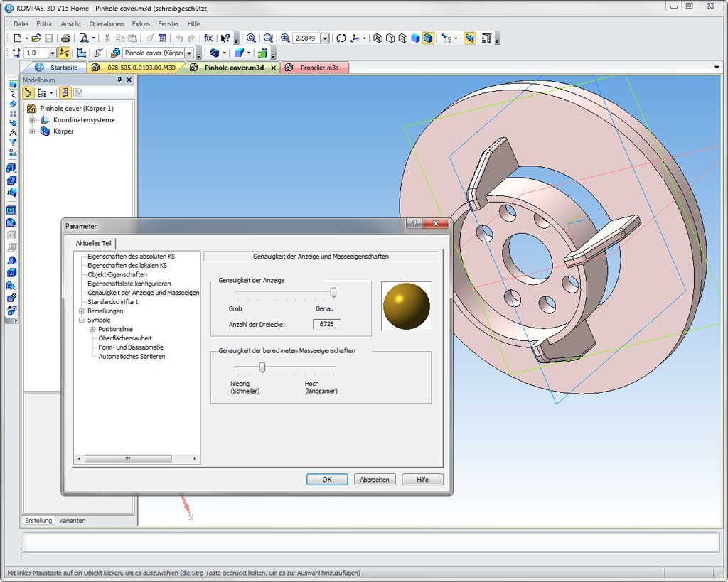
Task: Open the 1.0 step value dropdown
Action: [x=52, y=53]
